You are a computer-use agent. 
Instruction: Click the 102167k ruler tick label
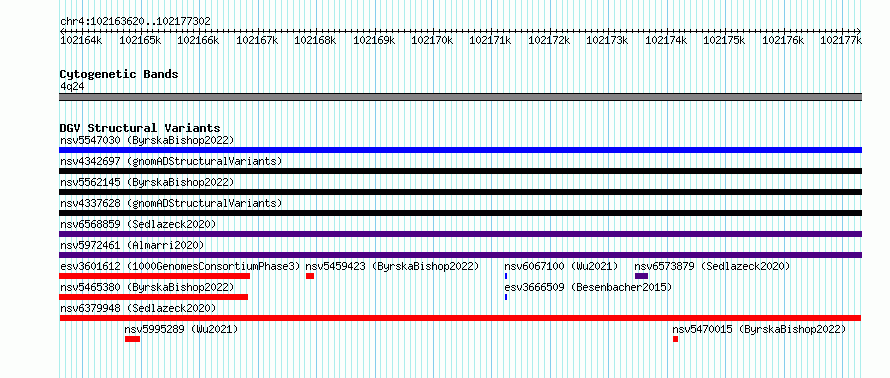257,40
